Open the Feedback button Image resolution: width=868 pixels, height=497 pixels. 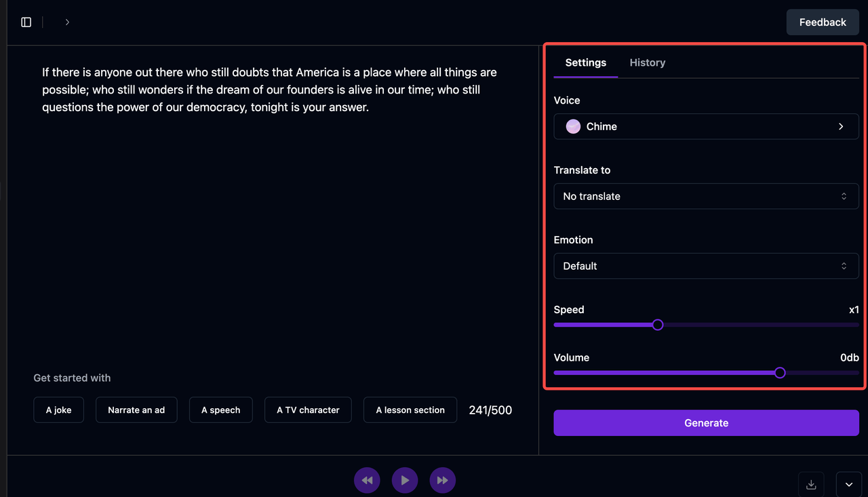[822, 22]
